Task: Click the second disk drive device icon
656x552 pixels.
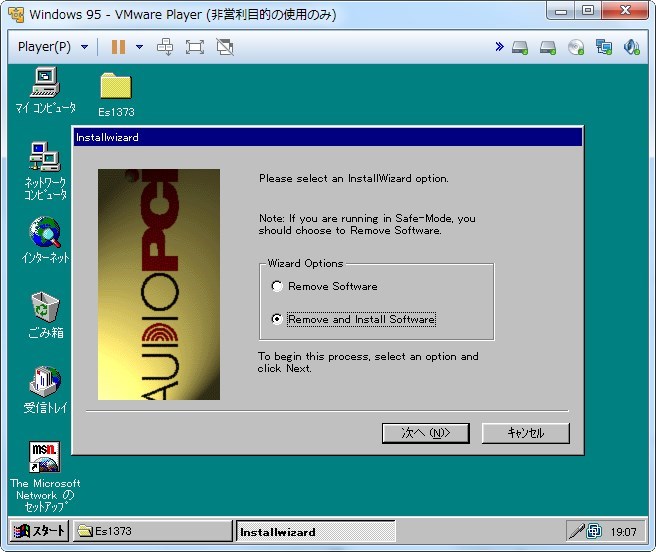Action: (x=548, y=47)
